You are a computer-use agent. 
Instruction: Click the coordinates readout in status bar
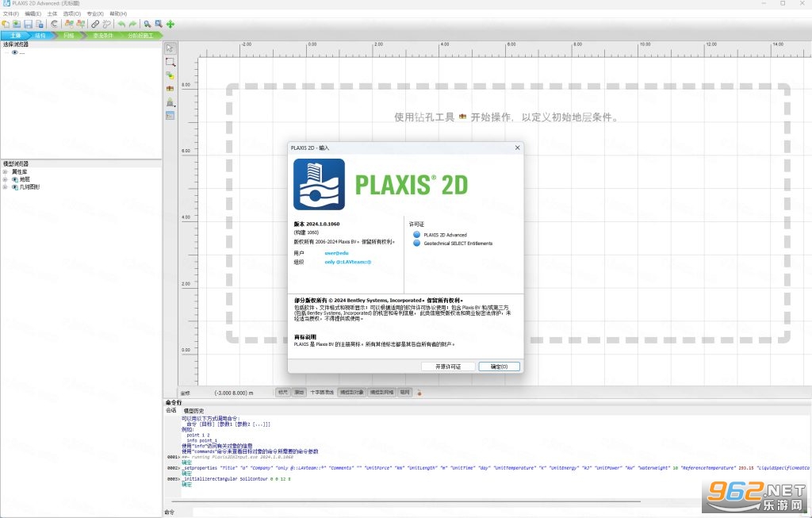click(x=234, y=393)
